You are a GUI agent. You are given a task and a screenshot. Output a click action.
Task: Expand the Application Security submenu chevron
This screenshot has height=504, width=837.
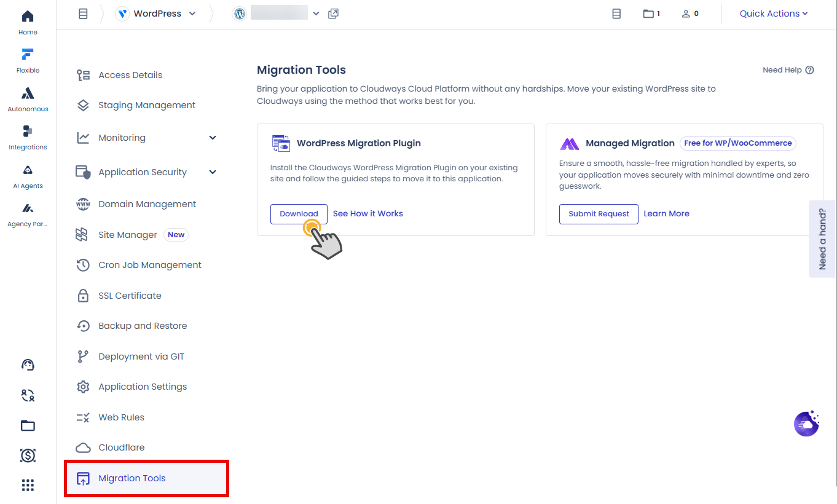click(213, 172)
